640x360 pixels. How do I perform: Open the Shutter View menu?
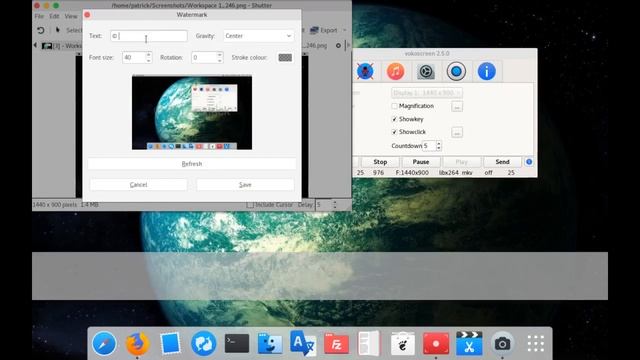[x=71, y=16]
